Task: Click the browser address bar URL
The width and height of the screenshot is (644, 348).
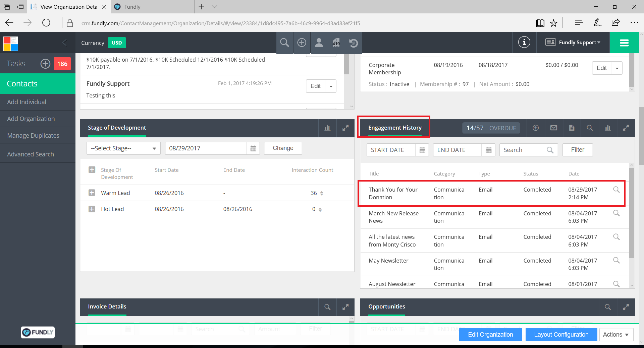Action: tap(221, 23)
